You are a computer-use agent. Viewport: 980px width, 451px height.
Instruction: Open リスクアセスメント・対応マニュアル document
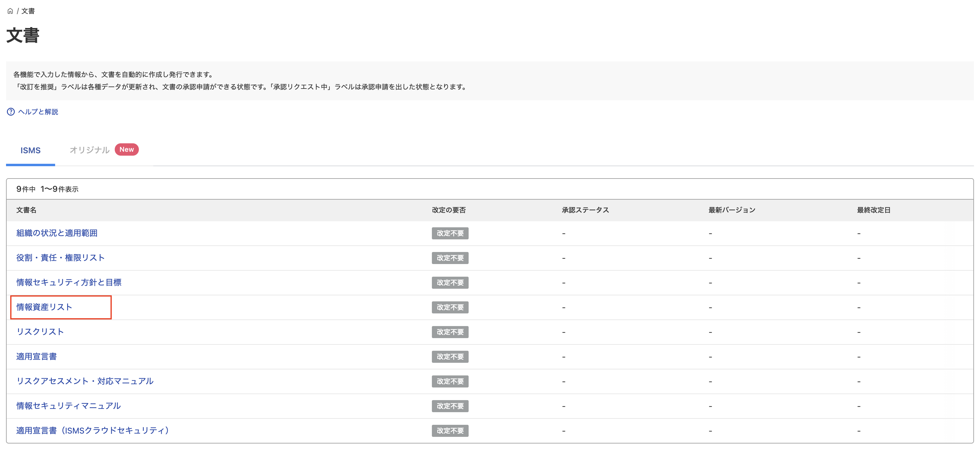[84, 381]
